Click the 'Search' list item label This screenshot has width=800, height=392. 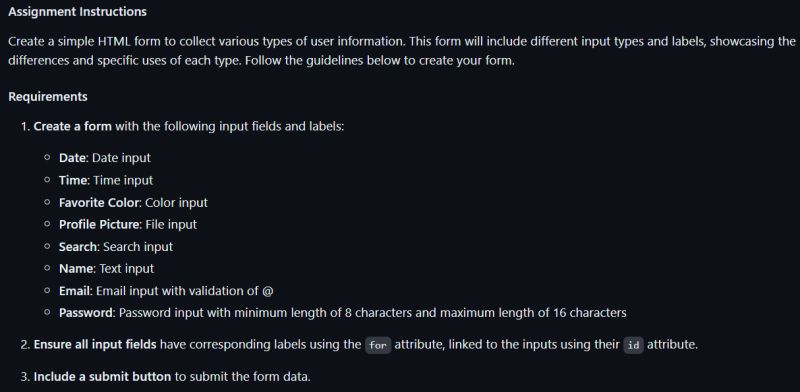pos(78,247)
